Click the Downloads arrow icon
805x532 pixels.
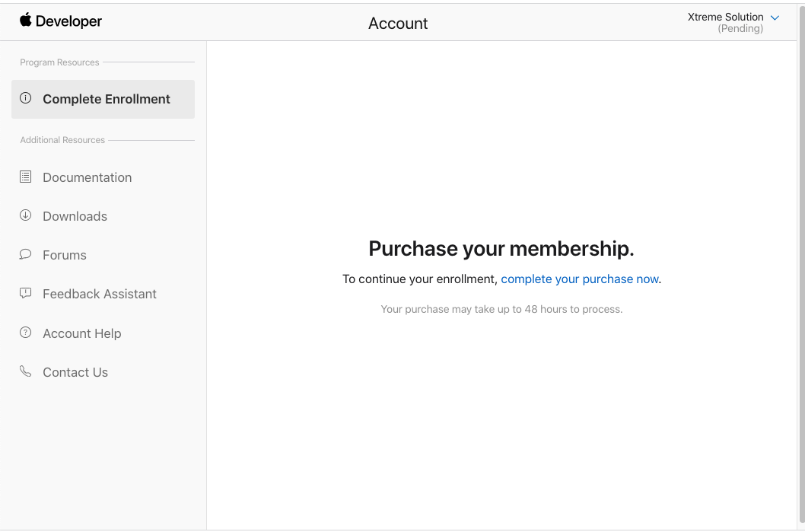click(x=25, y=215)
